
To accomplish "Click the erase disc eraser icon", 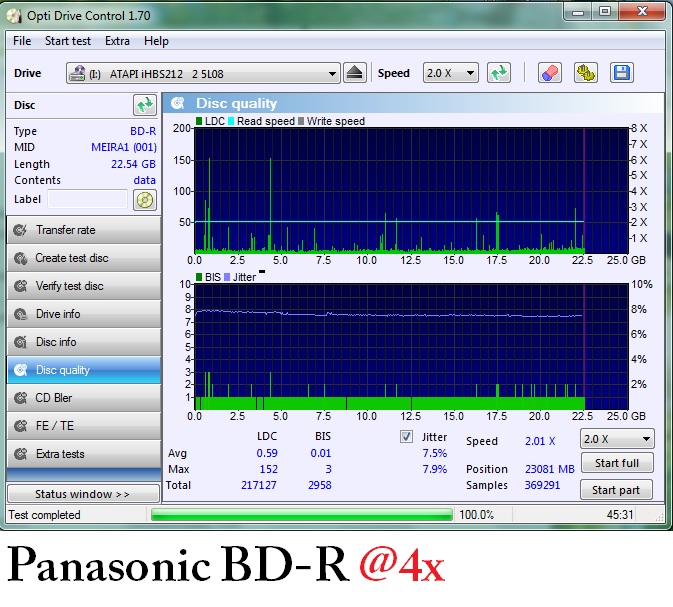I will tap(550, 73).
